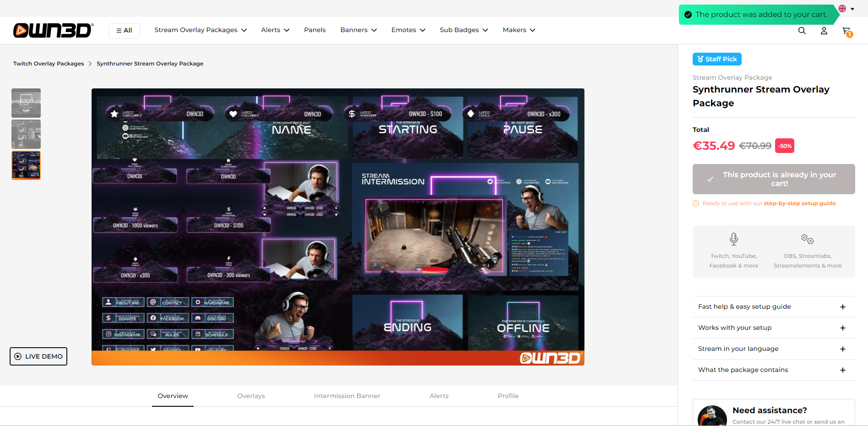This screenshot has height=426, width=868.
Task: Click the -50% discount badge
Action: (784, 145)
